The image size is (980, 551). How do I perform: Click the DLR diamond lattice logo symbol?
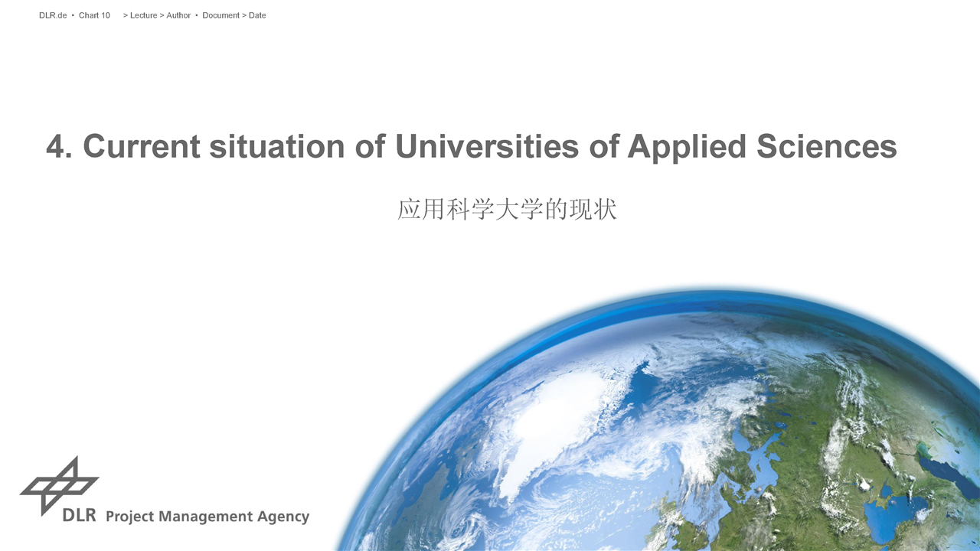59,484
